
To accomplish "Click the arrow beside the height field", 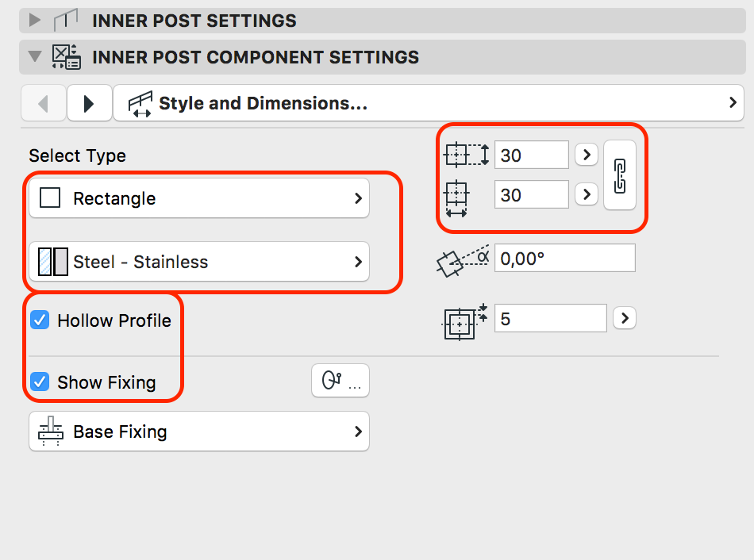I will pos(586,155).
